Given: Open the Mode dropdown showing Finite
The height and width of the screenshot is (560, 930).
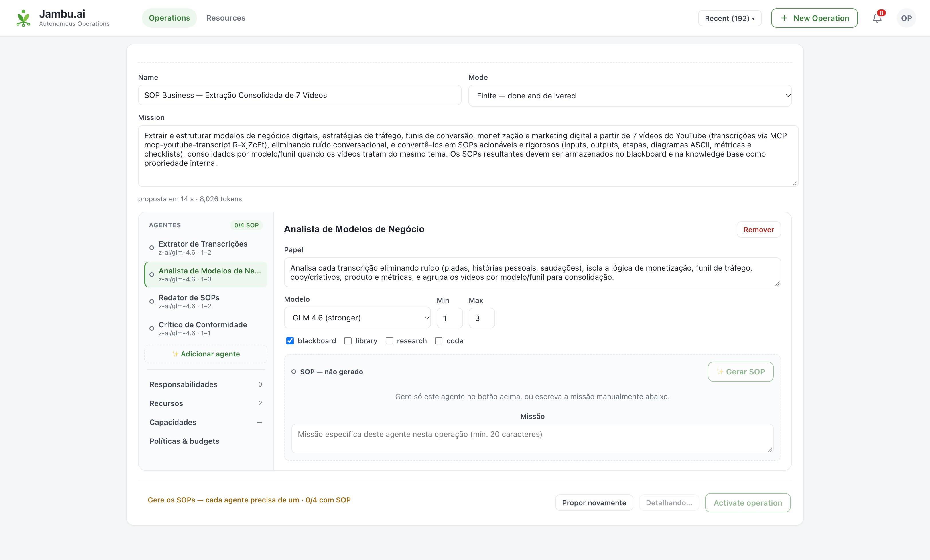Looking at the screenshot, I should 630,95.
